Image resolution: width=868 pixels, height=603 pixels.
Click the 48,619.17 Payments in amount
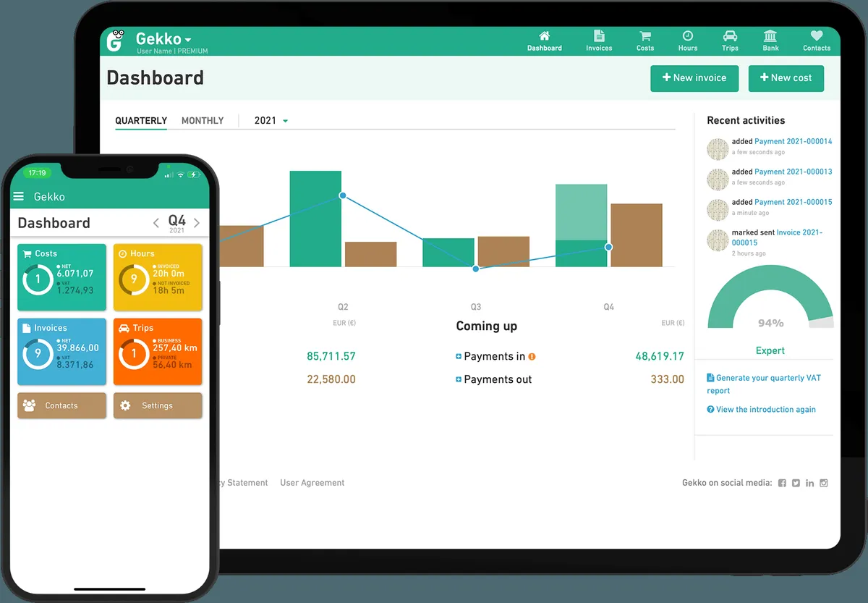coord(660,356)
